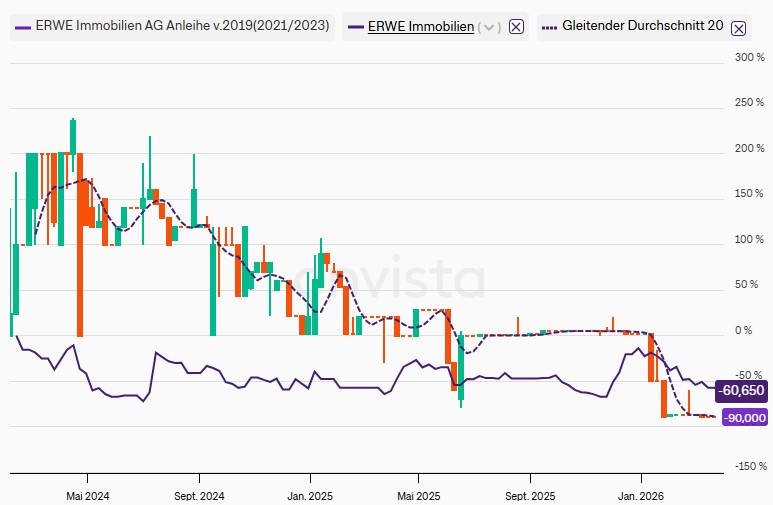Image resolution: width=773 pixels, height=505 pixels.
Task: Click the -60,650 price label
Action: (741, 391)
